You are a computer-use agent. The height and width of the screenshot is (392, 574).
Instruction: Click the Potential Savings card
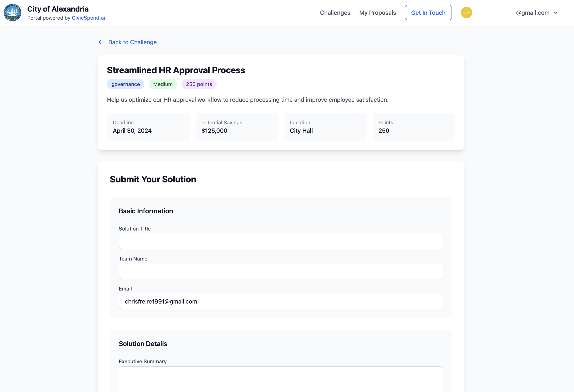(x=237, y=127)
